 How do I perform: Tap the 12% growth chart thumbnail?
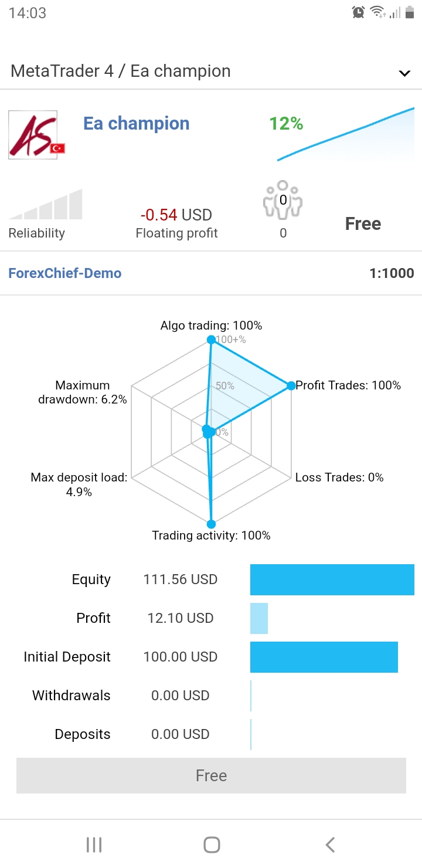pyautogui.click(x=346, y=134)
